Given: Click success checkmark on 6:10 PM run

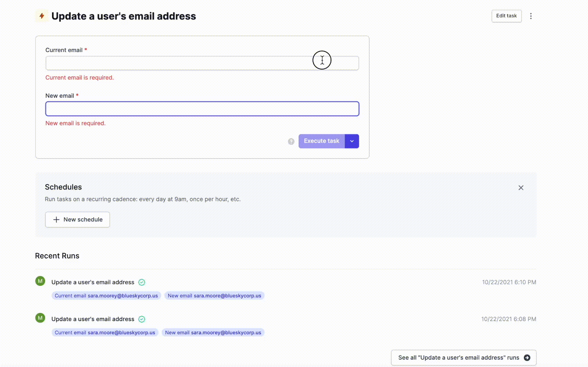Looking at the screenshot, I should coord(142,282).
